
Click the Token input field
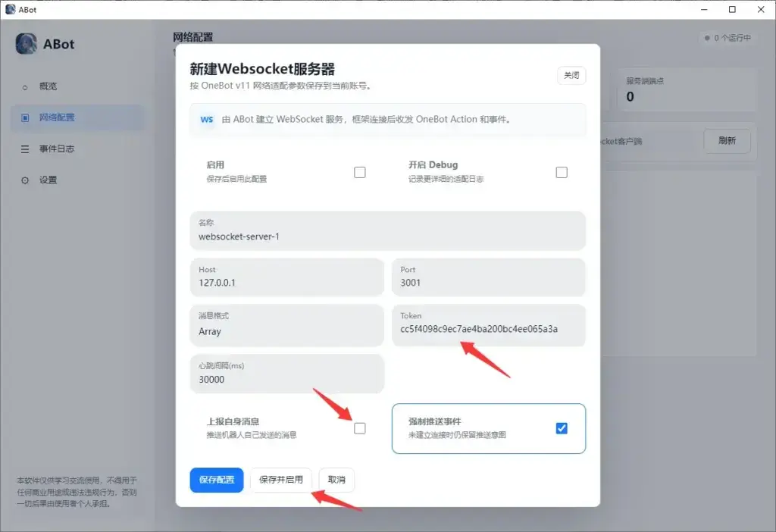point(489,325)
